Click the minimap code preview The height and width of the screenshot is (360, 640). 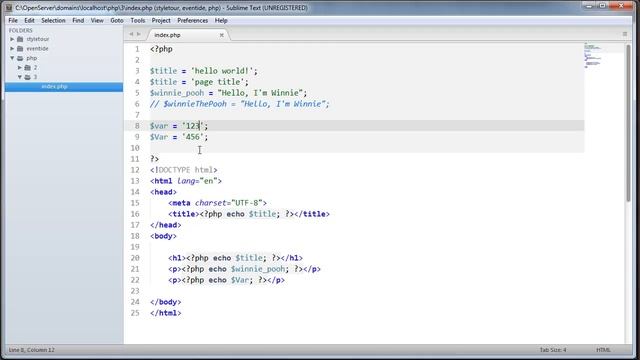pos(593,55)
